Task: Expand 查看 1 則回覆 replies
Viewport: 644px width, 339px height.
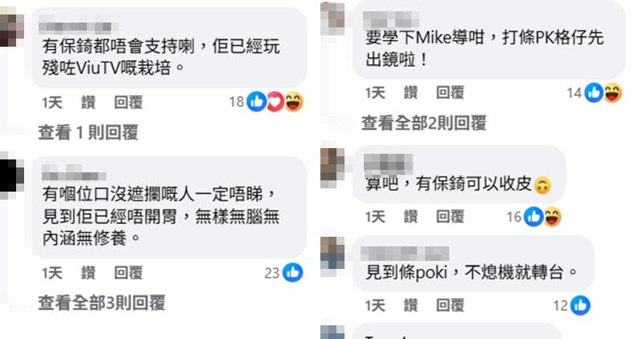Action: click(x=89, y=132)
